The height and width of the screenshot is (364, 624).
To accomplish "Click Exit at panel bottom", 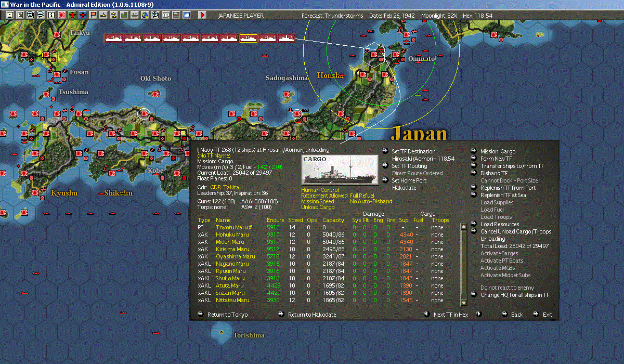I will click(548, 315).
